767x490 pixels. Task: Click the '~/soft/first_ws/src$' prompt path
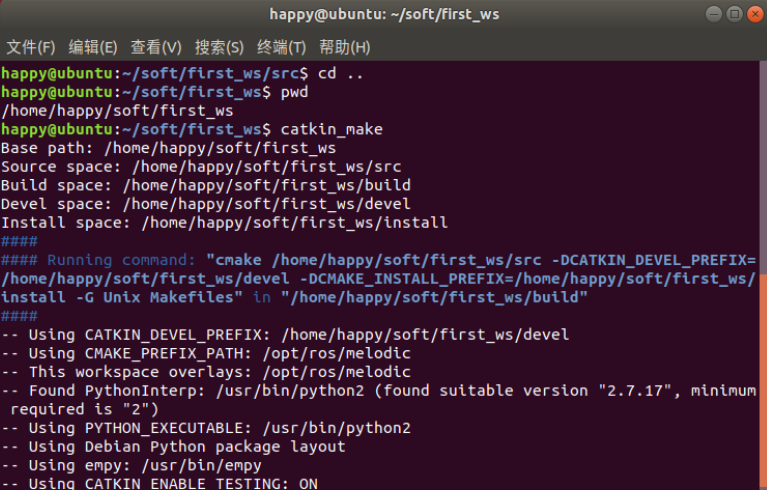(215, 73)
